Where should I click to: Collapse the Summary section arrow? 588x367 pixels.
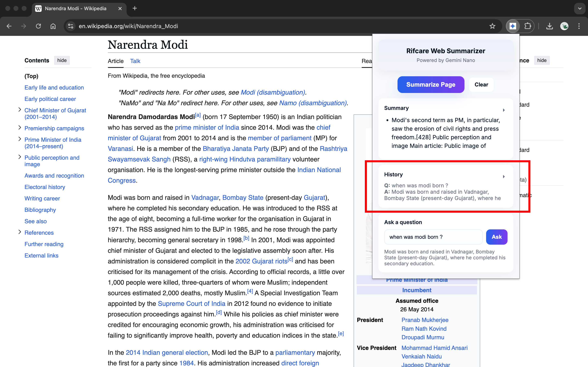coord(504,110)
